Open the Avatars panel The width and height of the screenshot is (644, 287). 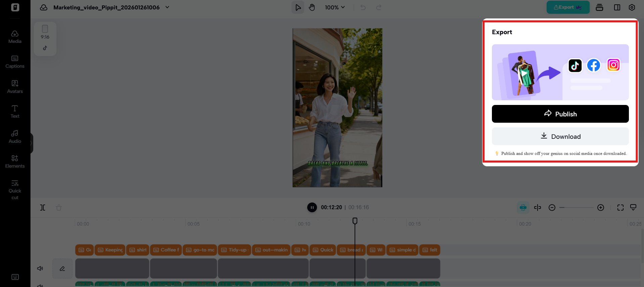[x=15, y=87]
